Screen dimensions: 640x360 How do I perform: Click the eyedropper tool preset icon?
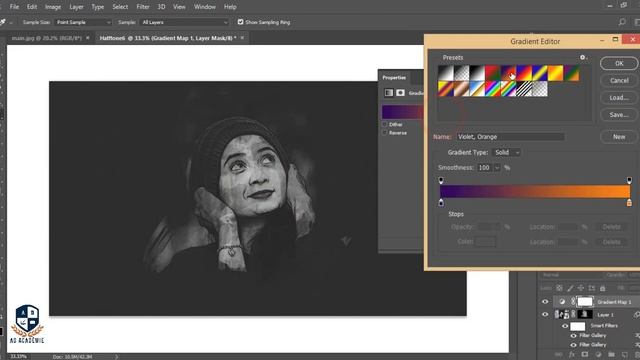(x=3, y=22)
